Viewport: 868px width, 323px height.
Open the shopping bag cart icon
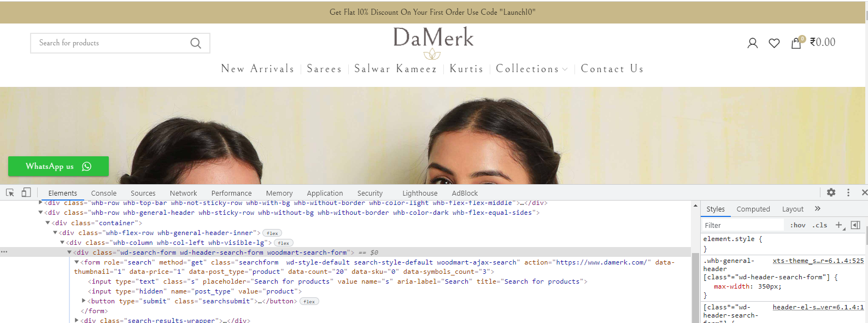[x=796, y=43]
